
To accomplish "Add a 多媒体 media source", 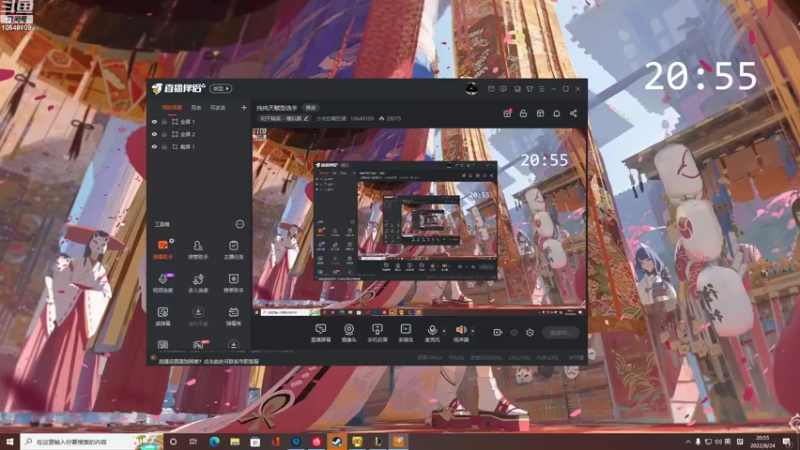I will pos(406,333).
